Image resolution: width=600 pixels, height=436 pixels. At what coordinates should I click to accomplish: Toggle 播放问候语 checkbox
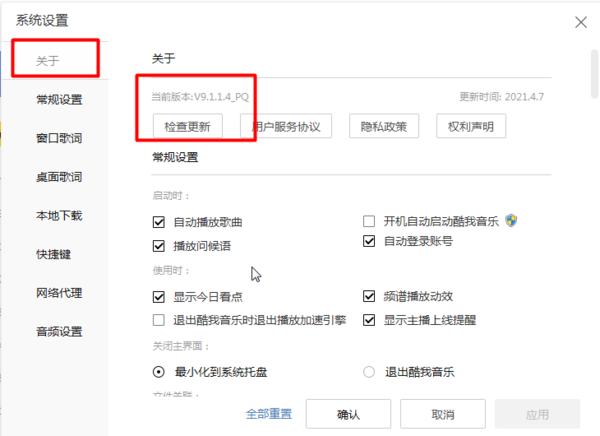pyautogui.click(x=159, y=246)
